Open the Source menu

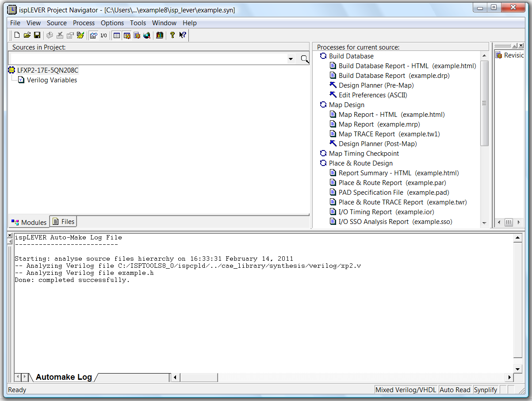click(x=57, y=23)
